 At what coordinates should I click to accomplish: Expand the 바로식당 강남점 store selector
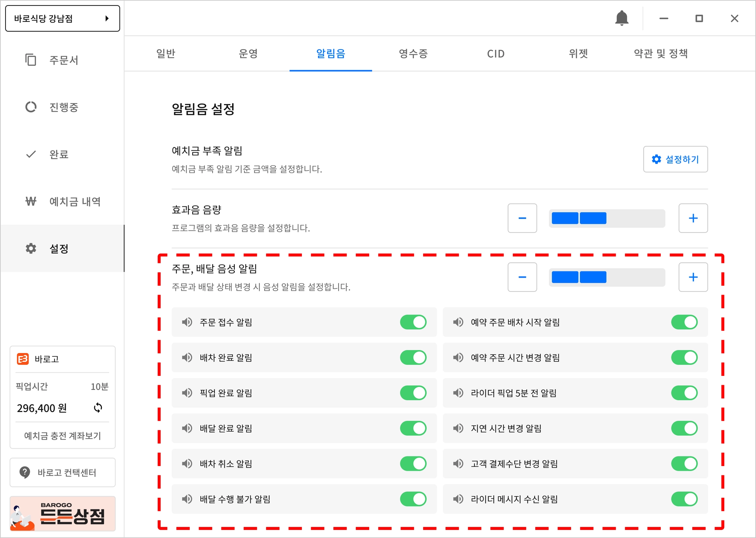[62, 18]
